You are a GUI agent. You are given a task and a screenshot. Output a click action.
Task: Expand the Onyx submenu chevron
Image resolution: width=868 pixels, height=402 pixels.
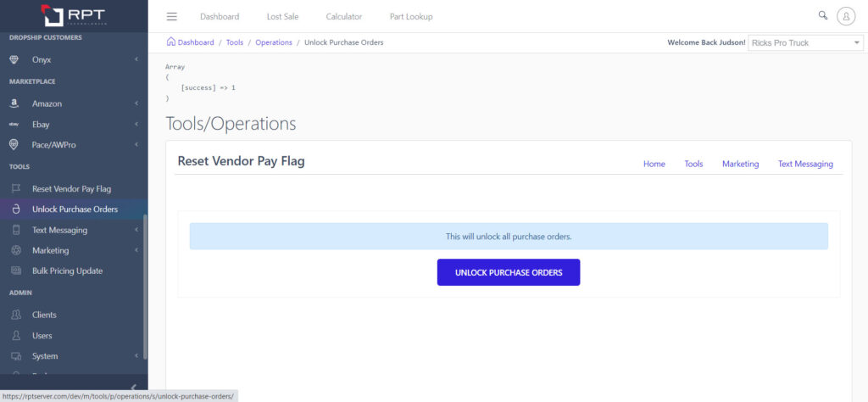tap(136, 59)
